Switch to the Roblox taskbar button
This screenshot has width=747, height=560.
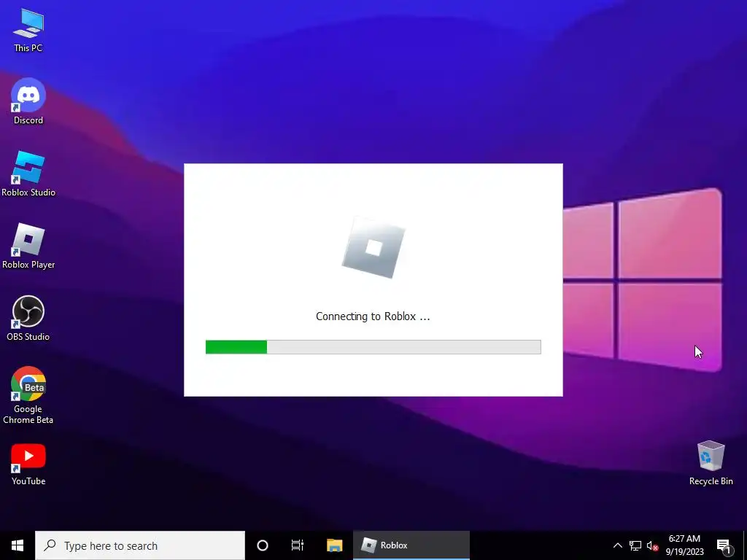411,545
